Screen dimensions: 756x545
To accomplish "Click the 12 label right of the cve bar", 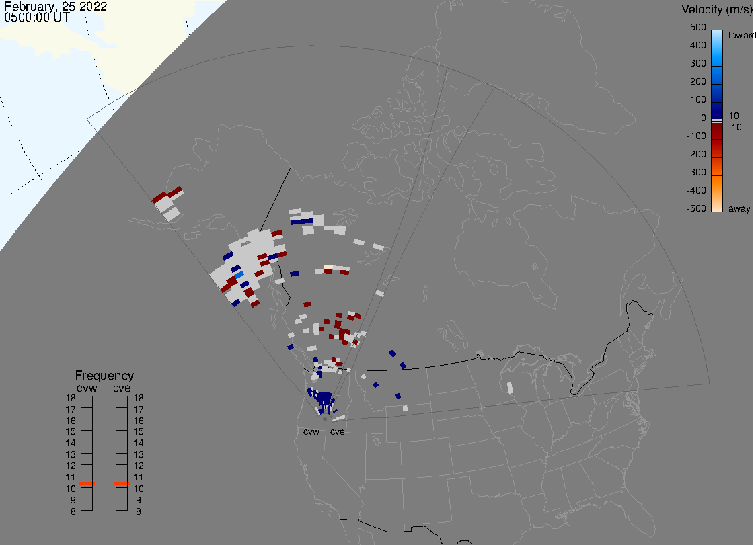I will pos(139,466).
